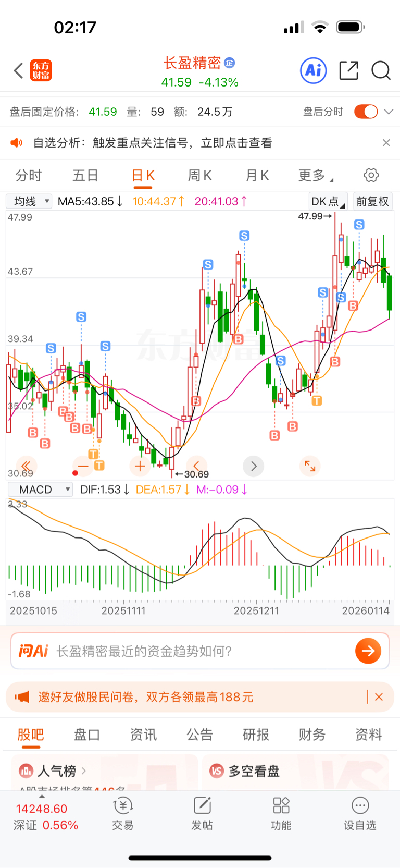Image resolution: width=400 pixels, height=868 pixels.
Task: Tap the red recording dot below the chart
Action: (x=76, y=473)
